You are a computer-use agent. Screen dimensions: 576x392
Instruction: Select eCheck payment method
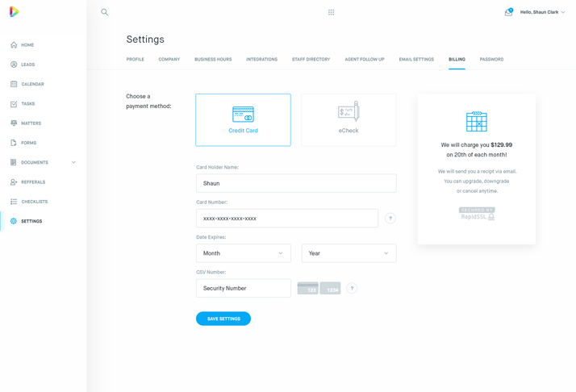click(349, 120)
